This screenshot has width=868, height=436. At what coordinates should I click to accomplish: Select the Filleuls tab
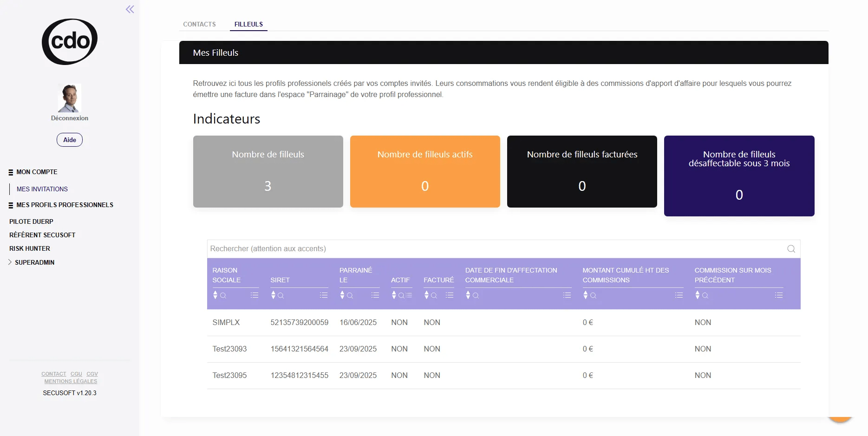point(248,24)
